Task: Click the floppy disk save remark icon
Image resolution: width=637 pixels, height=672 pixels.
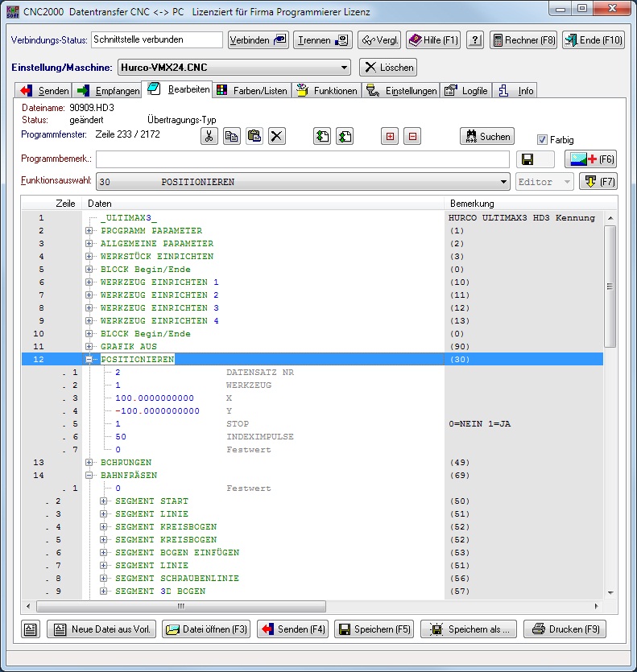Action: tap(527, 159)
